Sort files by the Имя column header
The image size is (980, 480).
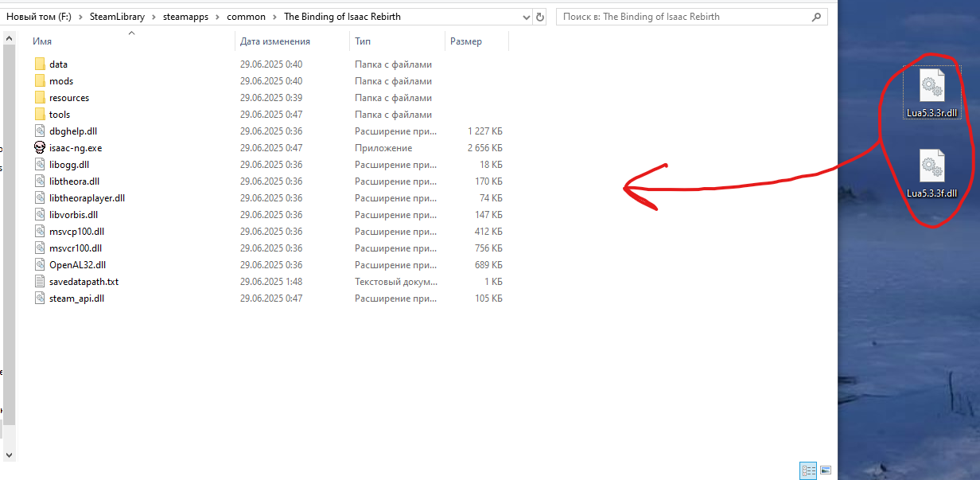[41, 41]
